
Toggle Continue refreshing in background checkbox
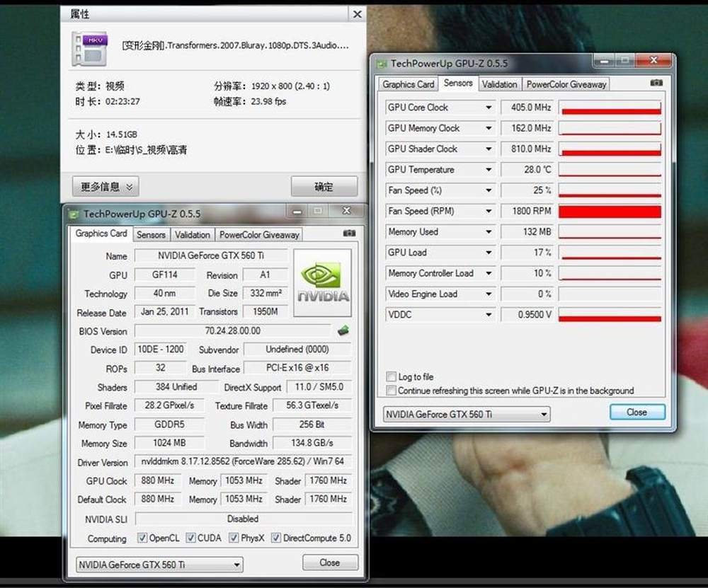[391, 391]
